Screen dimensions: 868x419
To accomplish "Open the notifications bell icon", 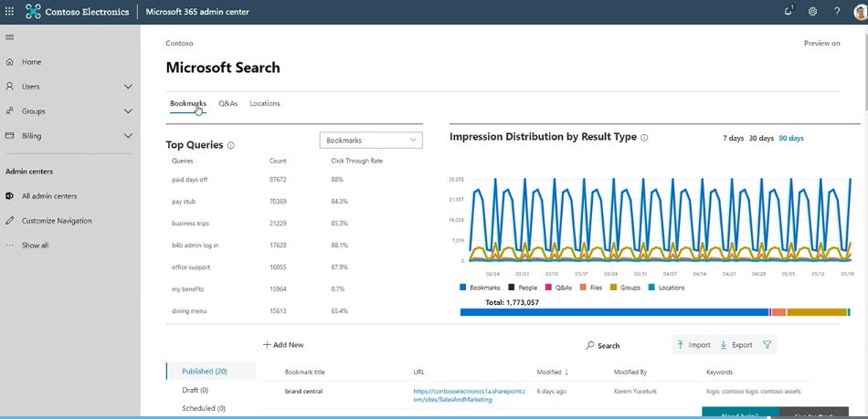I will click(789, 12).
